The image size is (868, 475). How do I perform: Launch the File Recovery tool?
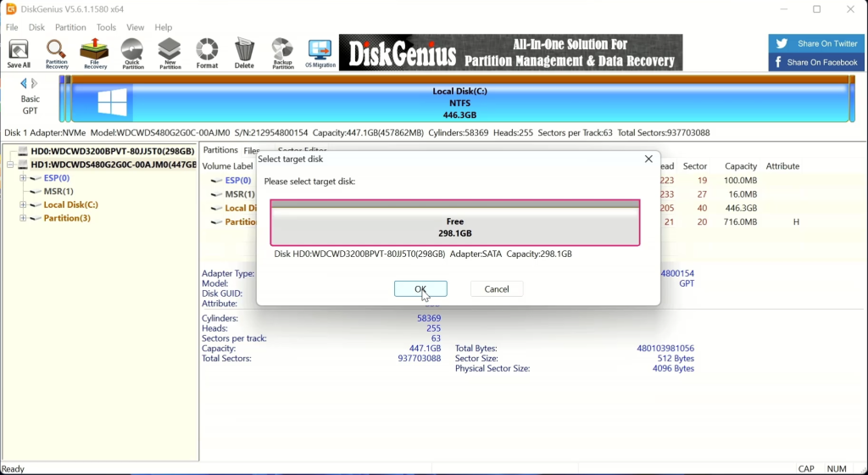point(94,53)
